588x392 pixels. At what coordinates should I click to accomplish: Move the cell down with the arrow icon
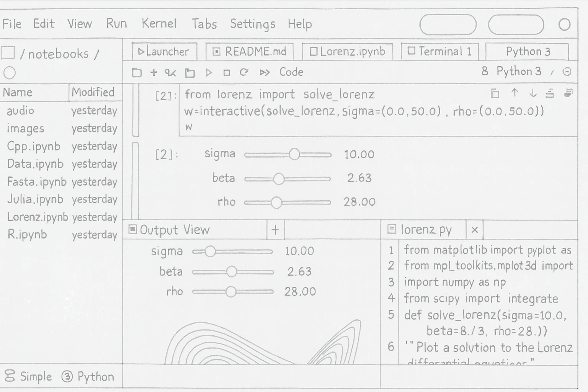tap(532, 93)
